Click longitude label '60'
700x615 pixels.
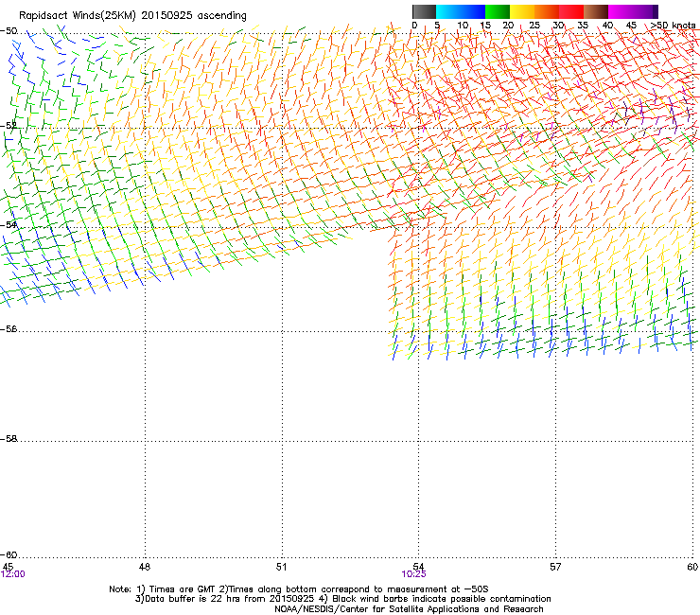click(692, 567)
